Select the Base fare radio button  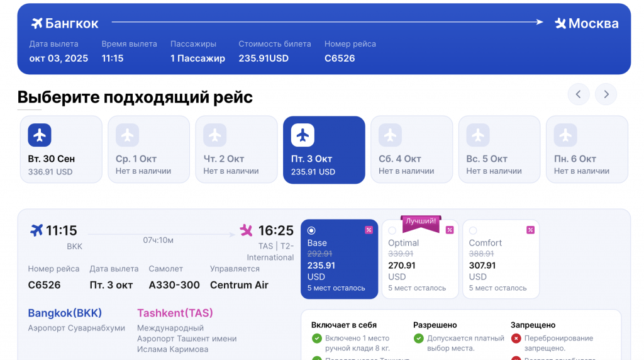pyautogui.click(x=311, y=230)
